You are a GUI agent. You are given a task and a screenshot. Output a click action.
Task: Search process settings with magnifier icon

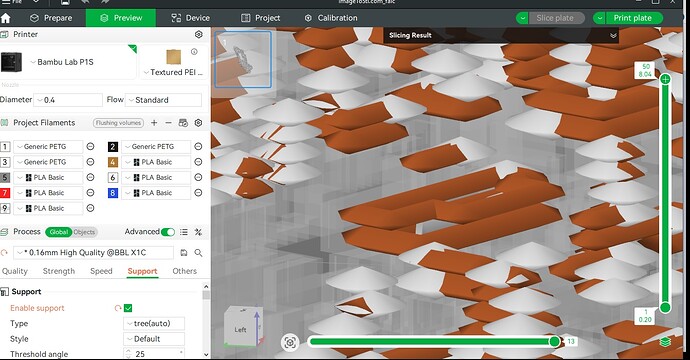tap(198, 253)
